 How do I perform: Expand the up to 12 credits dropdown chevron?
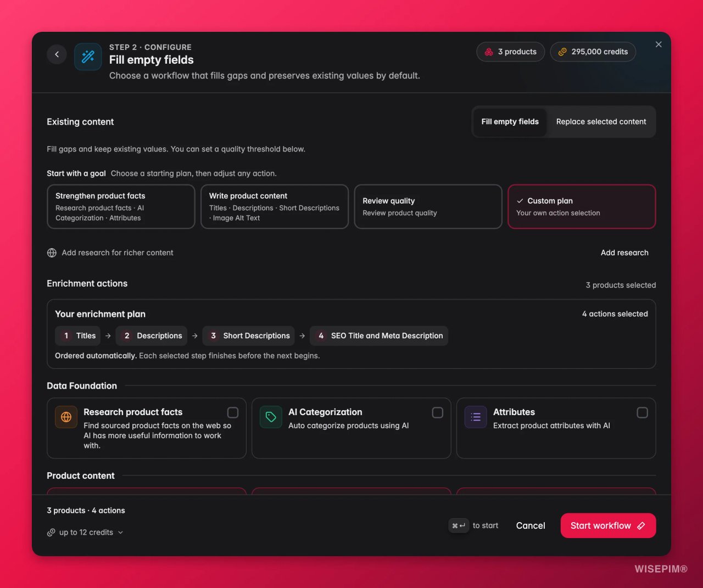click(121, 533)
